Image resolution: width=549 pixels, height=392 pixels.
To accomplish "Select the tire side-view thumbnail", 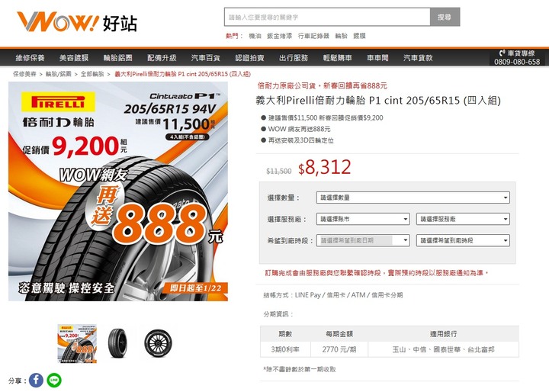I will (x=117, y=343).
